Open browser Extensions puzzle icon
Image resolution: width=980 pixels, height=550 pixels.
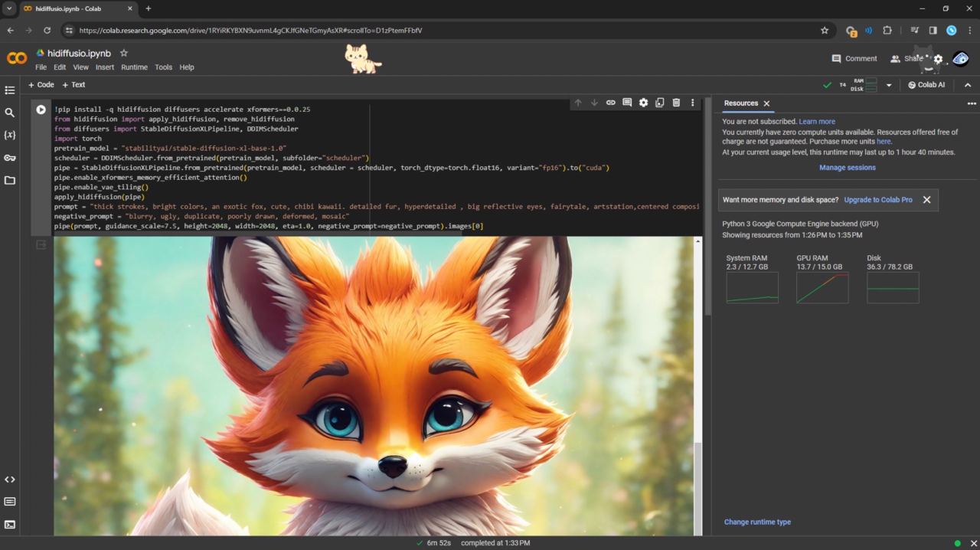click(x=887, y=31)
